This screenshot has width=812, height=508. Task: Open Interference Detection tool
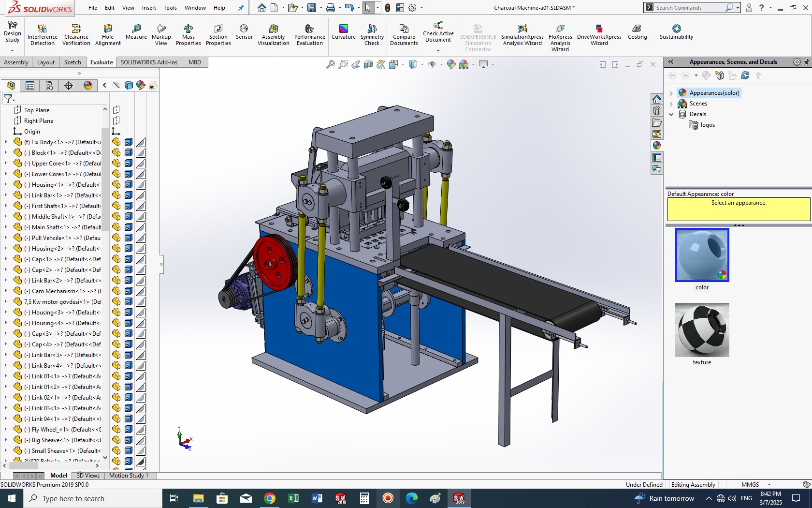pyautogui.click(x=42, y=35)
